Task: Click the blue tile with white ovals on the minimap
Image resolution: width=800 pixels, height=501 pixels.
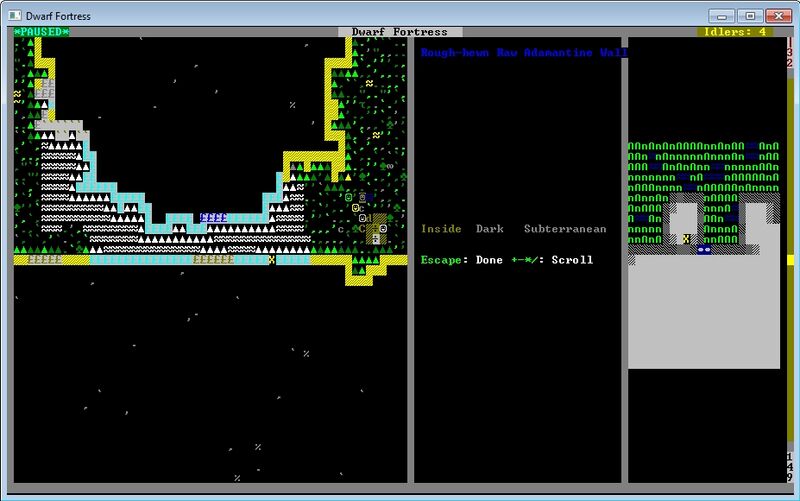Action: pos(704,249)
